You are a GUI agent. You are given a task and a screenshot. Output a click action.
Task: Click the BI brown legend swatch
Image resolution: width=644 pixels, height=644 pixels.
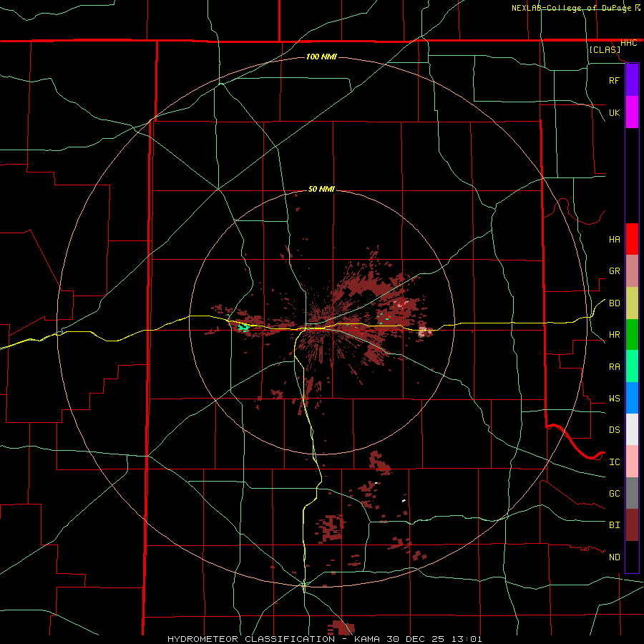[632, 525]
